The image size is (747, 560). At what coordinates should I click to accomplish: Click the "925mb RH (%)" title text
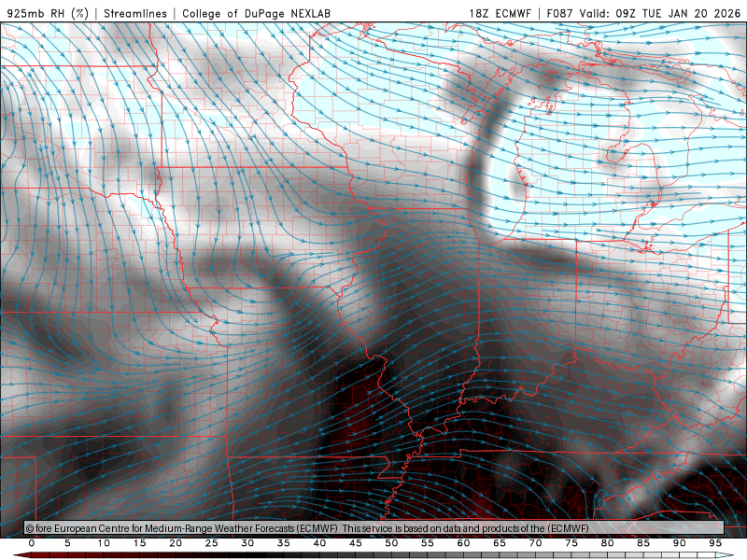(x=48, y=13)
